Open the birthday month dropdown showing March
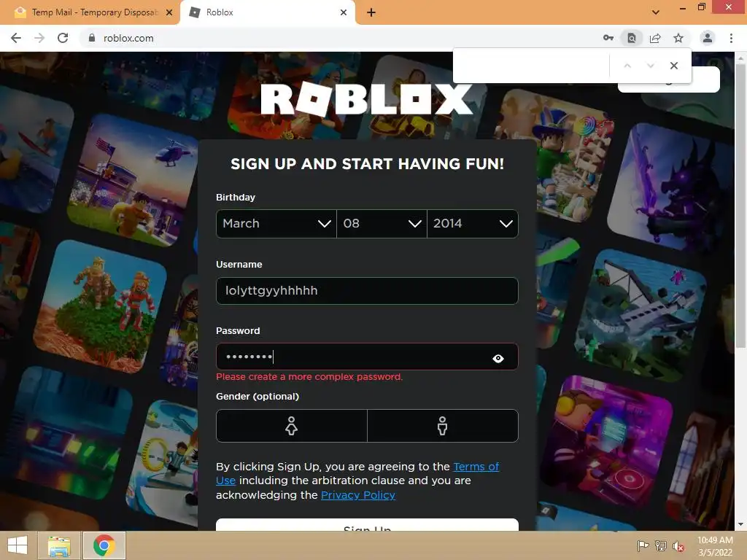Screen dimensions: 747x560 pyautogui.click(x=276, y=224)
